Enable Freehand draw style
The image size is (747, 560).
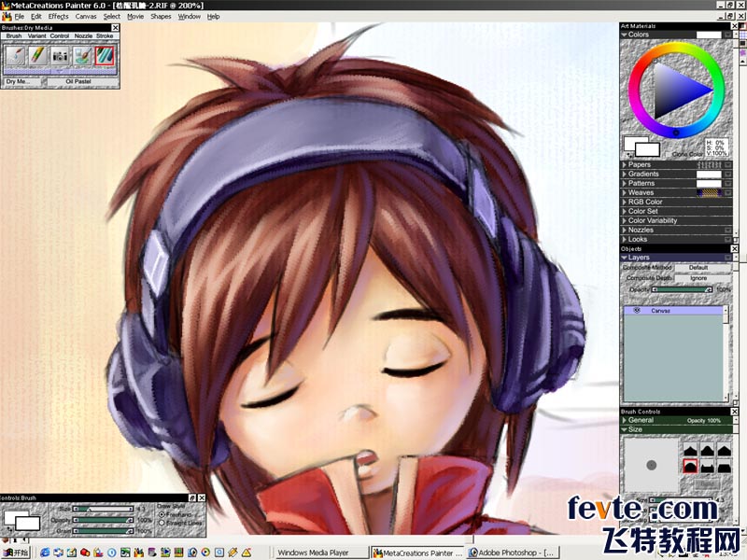pos(162,513)
